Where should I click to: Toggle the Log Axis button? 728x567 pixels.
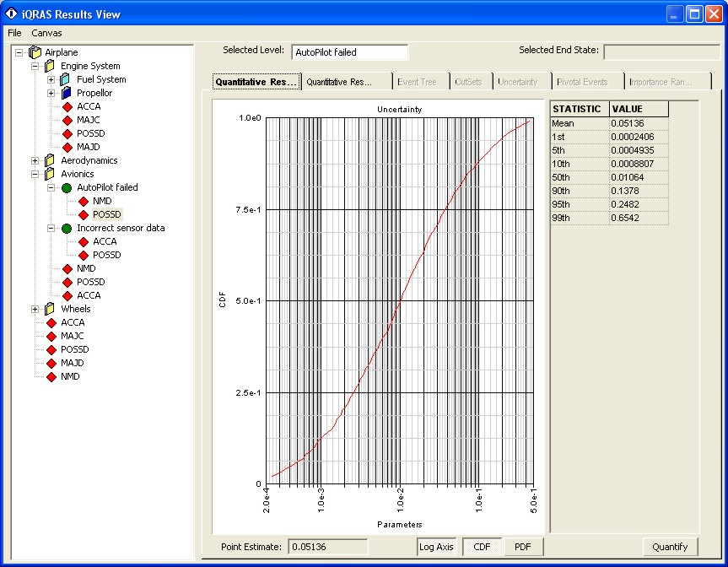point(436,547)
